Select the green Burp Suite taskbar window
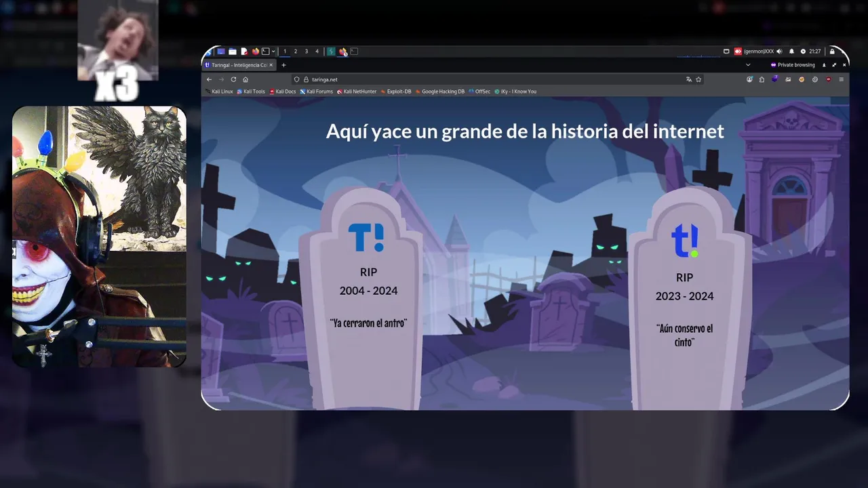This screenshot has width=868, height=488. click(331, 52)
